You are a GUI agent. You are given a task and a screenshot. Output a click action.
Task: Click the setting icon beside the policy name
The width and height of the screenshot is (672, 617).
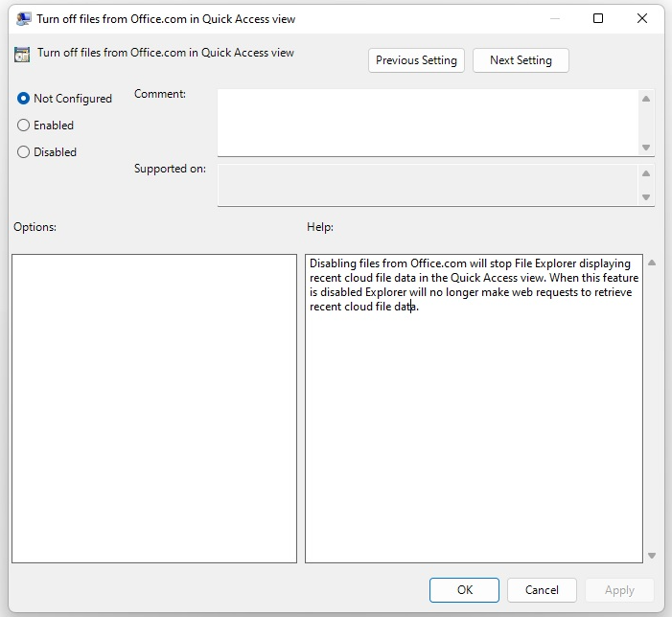21,55
